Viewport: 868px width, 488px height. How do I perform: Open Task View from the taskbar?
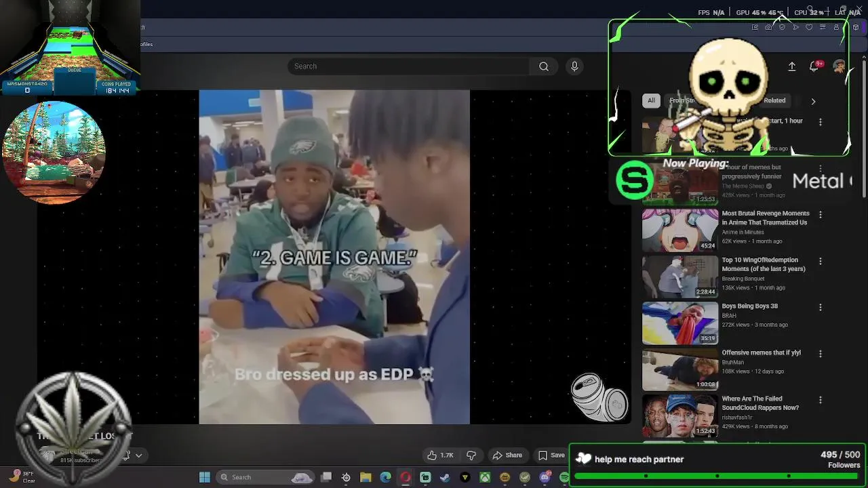coord(326,477)
